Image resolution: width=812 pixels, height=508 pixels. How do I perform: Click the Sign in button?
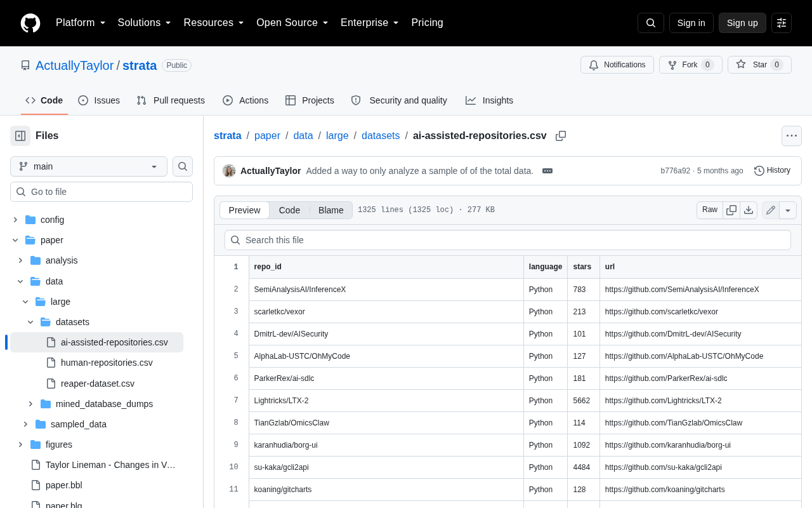691,23
